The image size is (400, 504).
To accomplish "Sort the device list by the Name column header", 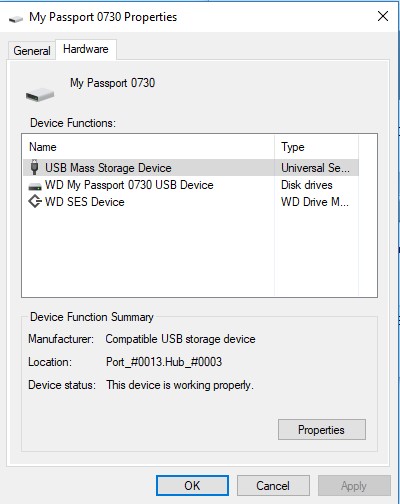I will [149, 147].
